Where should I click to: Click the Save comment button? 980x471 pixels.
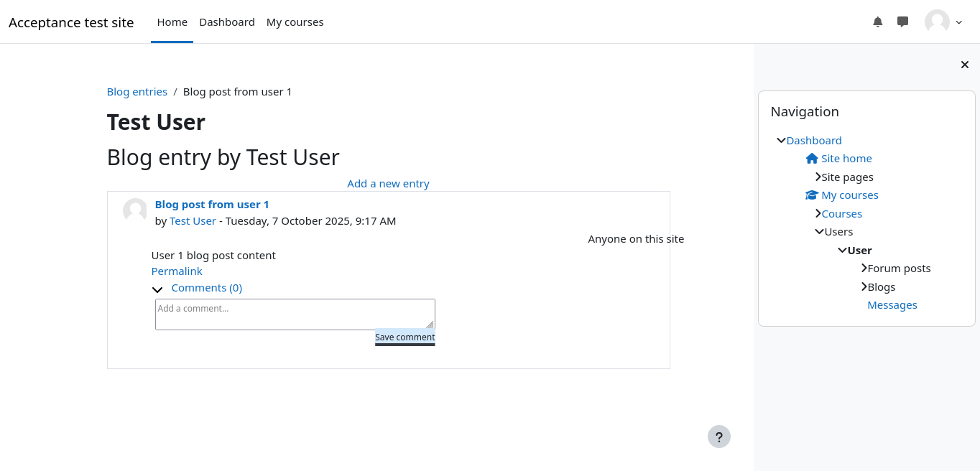[405, 337]
